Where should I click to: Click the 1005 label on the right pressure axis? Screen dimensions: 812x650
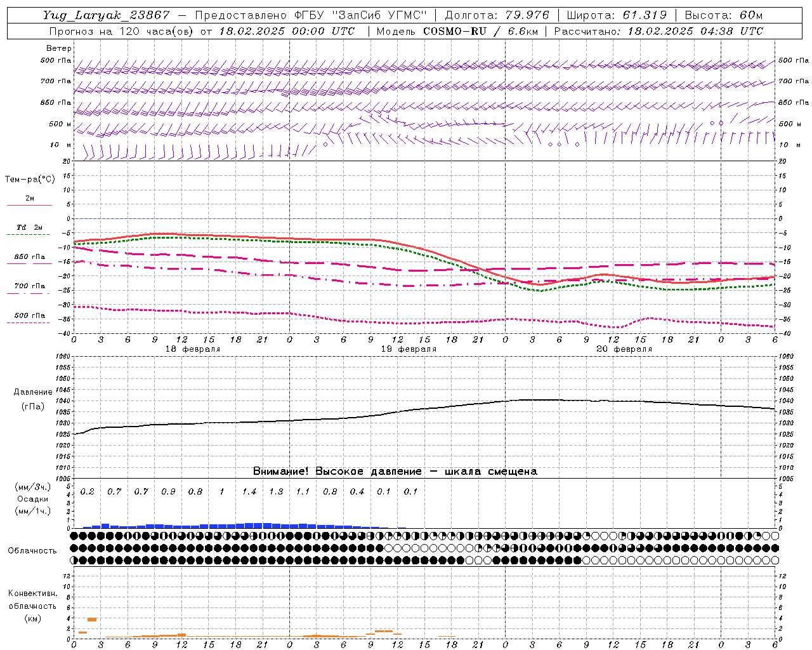click(785, 479)
